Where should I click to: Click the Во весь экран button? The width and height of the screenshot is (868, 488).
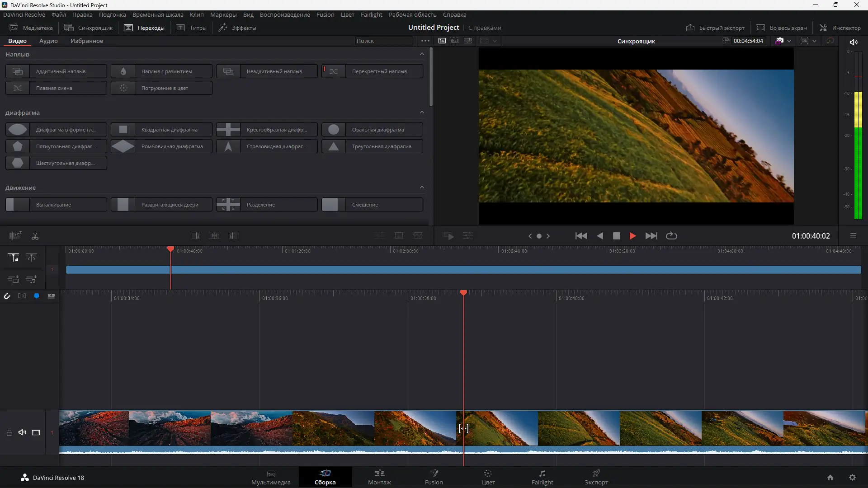pyautogui.click(x=782, y=28)
